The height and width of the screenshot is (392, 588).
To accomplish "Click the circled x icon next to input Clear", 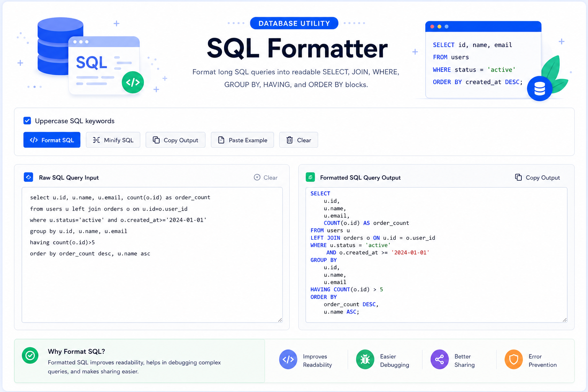I will point(257,177).
